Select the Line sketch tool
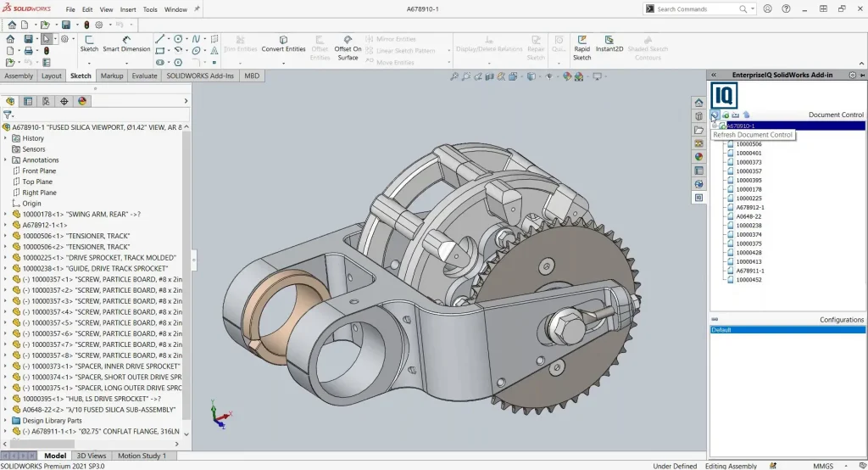 coord(160,39)
